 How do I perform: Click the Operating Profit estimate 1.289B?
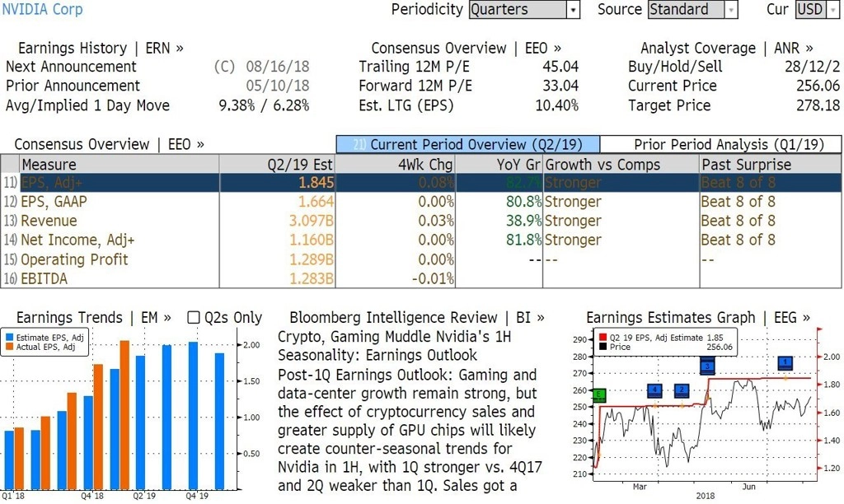coord(312,259)
